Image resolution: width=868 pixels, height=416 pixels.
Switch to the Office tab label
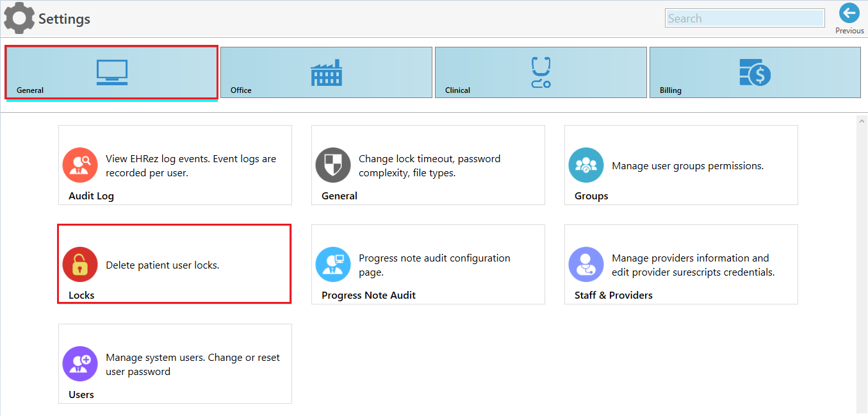[241, 90]
